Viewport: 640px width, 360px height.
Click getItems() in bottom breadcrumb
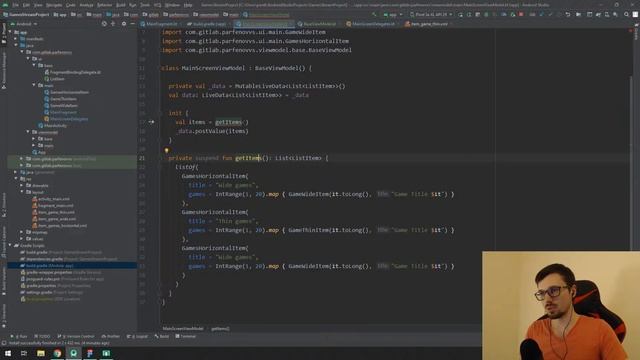(220, 329)
